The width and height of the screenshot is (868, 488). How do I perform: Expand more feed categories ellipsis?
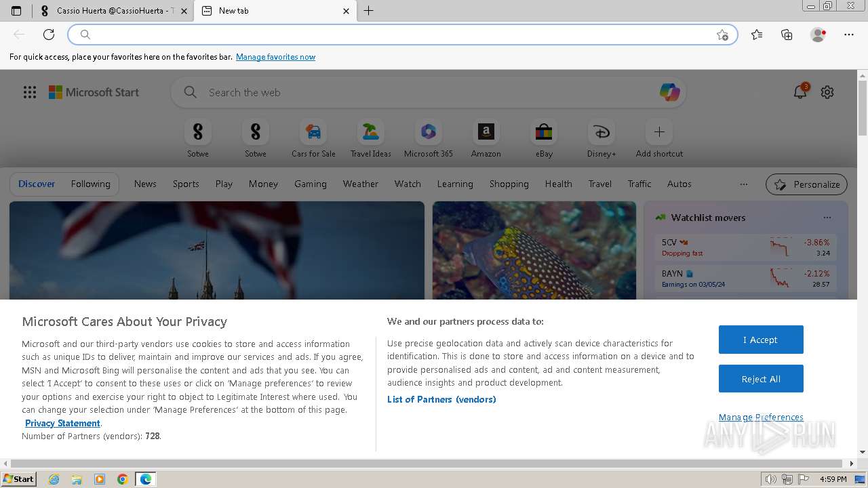744,184
